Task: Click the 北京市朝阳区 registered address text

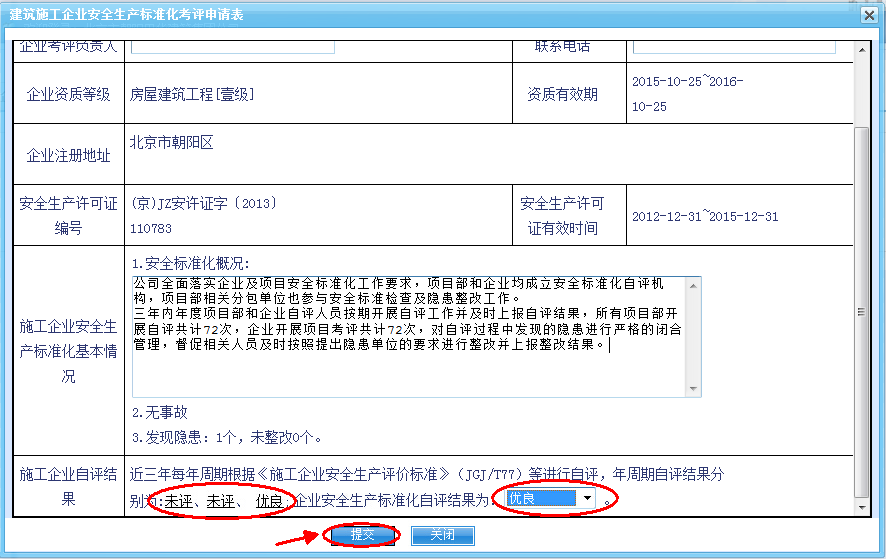Action: (x=171, y=143)
